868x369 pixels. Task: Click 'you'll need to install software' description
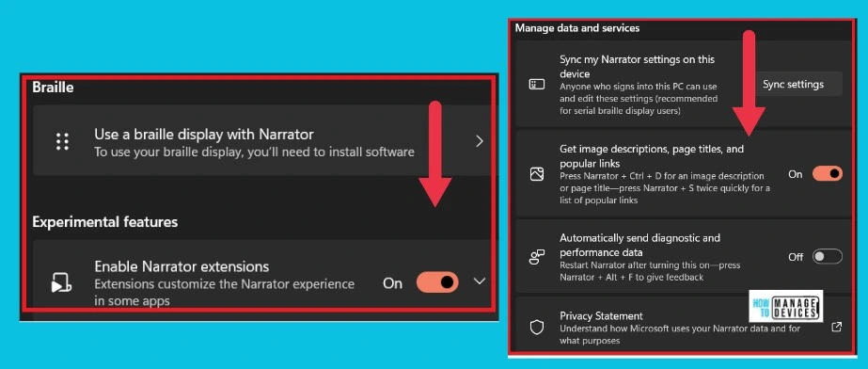(x=254, y=152)
